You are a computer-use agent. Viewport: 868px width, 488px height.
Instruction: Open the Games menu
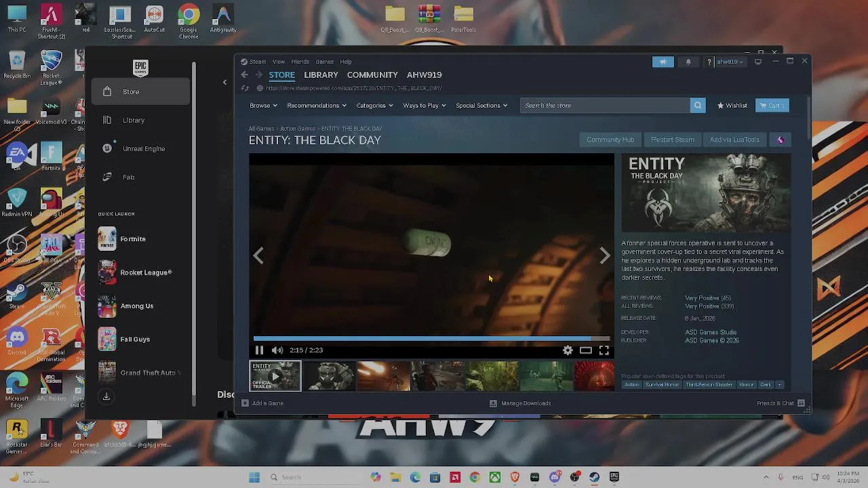coord(324,62)
